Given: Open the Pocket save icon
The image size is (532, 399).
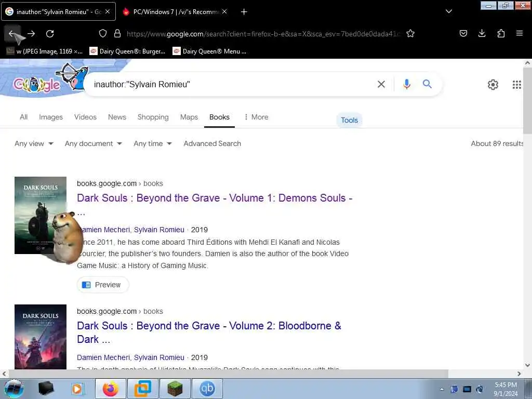Looking at the screenshot, I should click(463, 33).
